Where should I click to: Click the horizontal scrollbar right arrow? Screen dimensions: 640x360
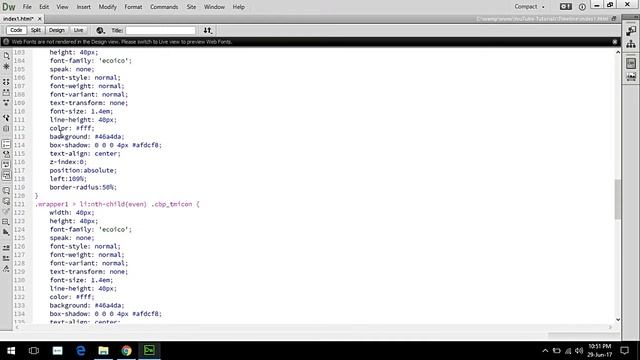[611, 327]
